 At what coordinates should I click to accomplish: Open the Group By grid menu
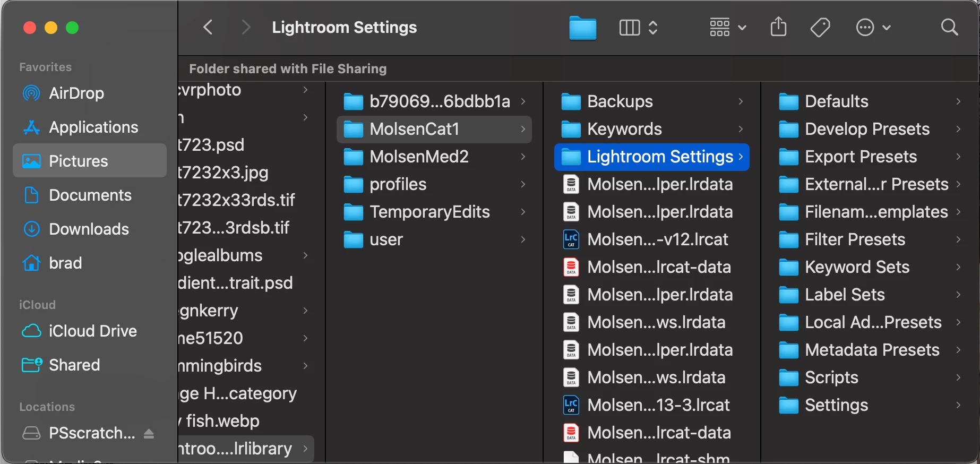pyautogui.click(x=728, y=28)
